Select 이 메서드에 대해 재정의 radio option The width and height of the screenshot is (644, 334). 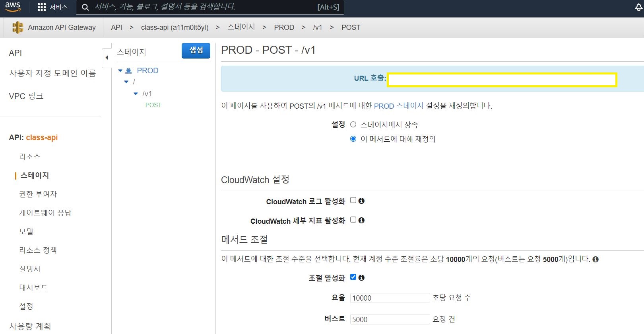(x=353, y=139)
